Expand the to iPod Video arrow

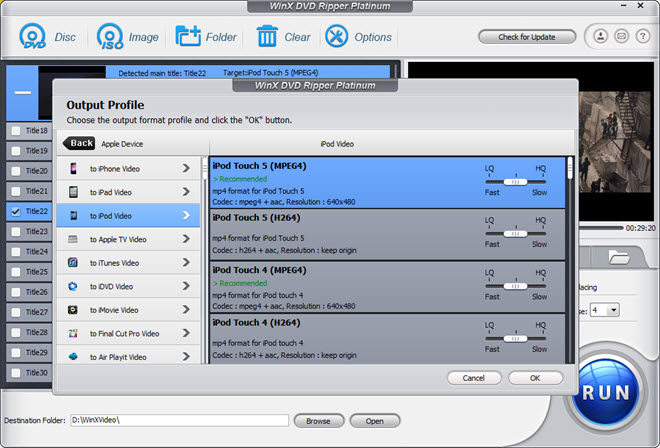pos(186,216)
